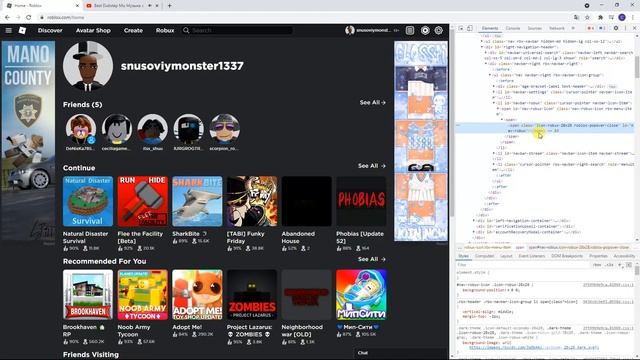Open Avatar Shop in navbar
Viewport: 640px width, 360px height.
click(93, 30)
